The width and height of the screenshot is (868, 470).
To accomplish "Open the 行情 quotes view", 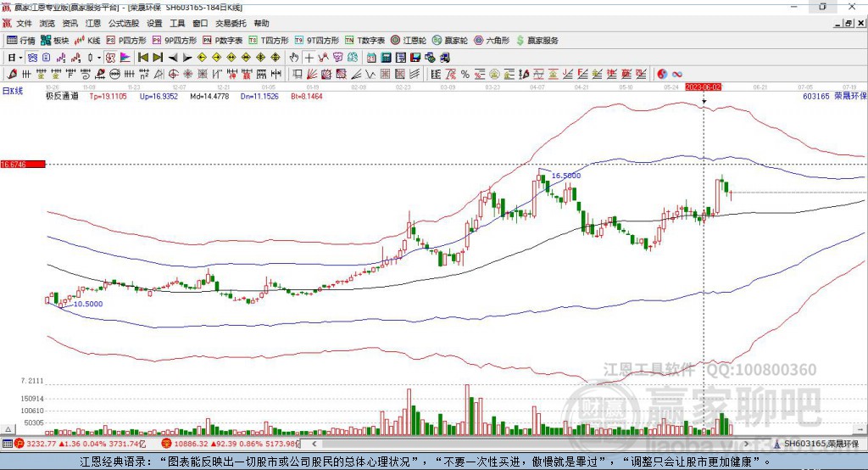I will pos(20,41).
